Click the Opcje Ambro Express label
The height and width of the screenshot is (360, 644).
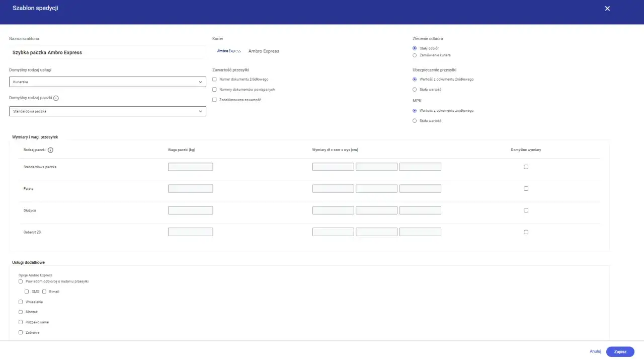35,275
